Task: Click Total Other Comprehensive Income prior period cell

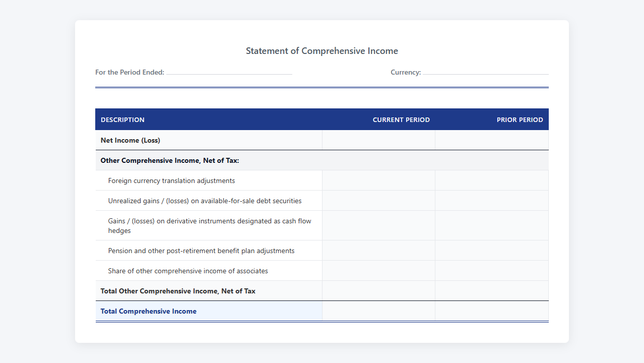Action: pyautogui.click(x=492, y=291)
